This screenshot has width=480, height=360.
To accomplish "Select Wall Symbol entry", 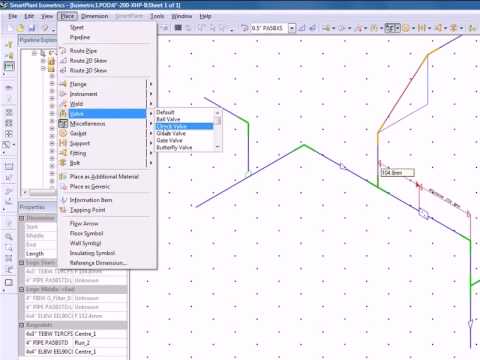I will (107, 243).
